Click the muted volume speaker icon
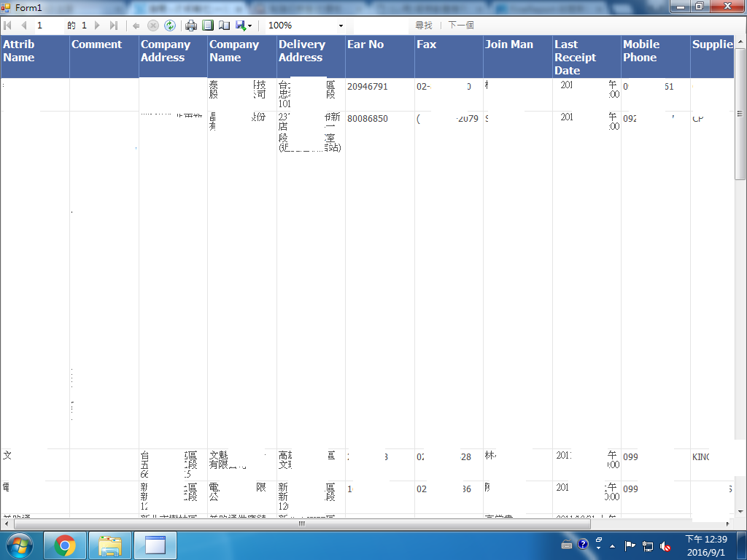This screenshot has width=747, height=560. [x=665, y=546]
